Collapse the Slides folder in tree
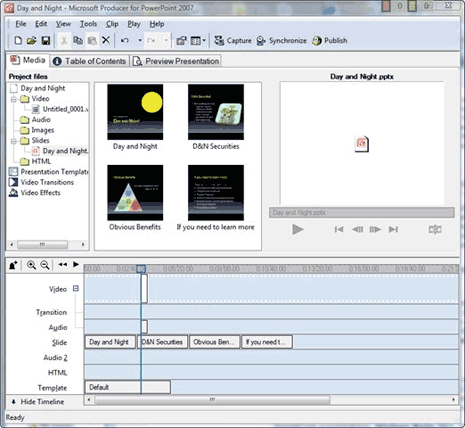The image size is (465, 428). point(14,141)
